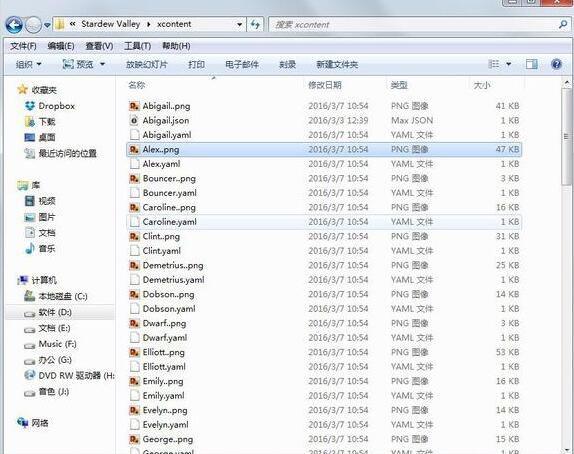Click the 电子邮件 toolbar button
Image resolution: width=574 pixels, height=454 pixels.
[242, 64]
